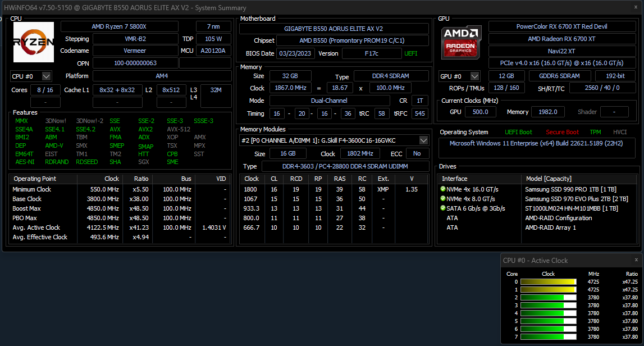
Task: Click the Operating Point column header
Action: 43,179
